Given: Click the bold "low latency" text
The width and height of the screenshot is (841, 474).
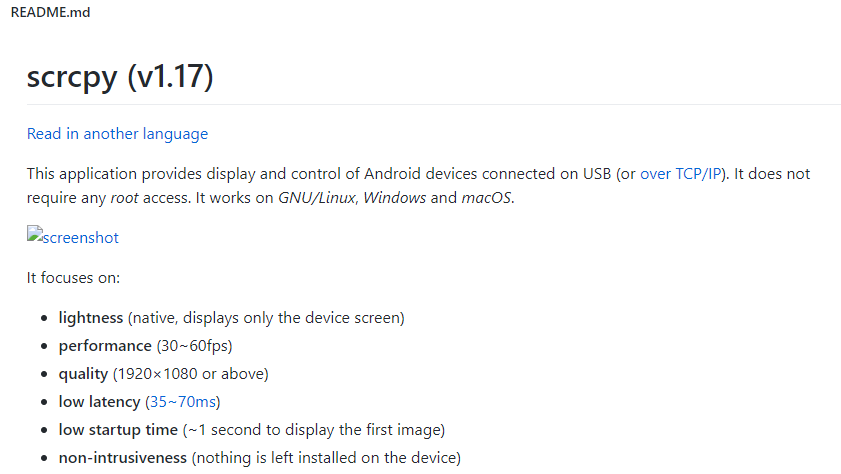Looking at the screenshot, I should pyautogui.click(x=100, y=401).
